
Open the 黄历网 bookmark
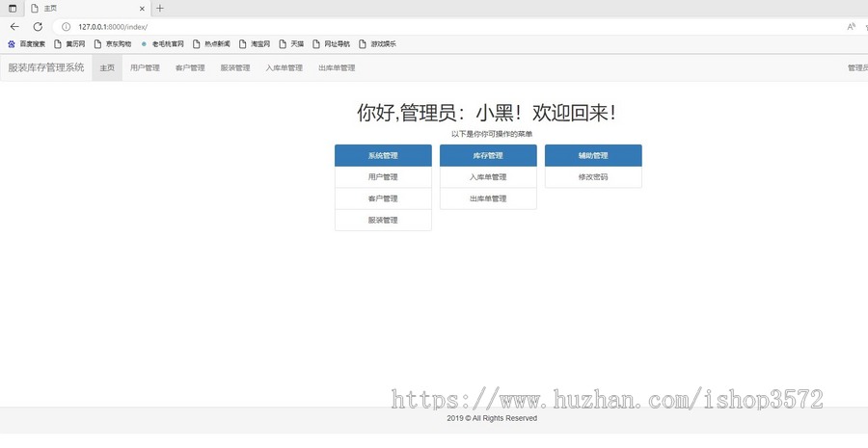pyautogui.click(x=69, y=43)
